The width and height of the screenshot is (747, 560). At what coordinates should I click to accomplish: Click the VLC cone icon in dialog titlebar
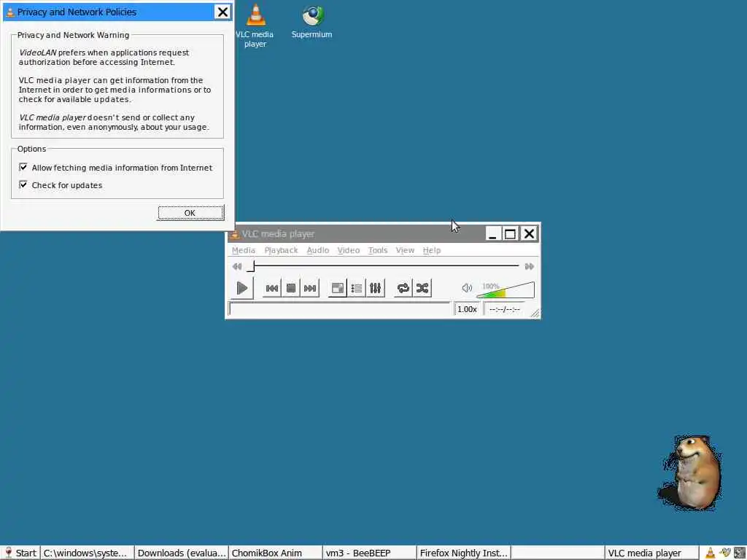pos(9,12)
